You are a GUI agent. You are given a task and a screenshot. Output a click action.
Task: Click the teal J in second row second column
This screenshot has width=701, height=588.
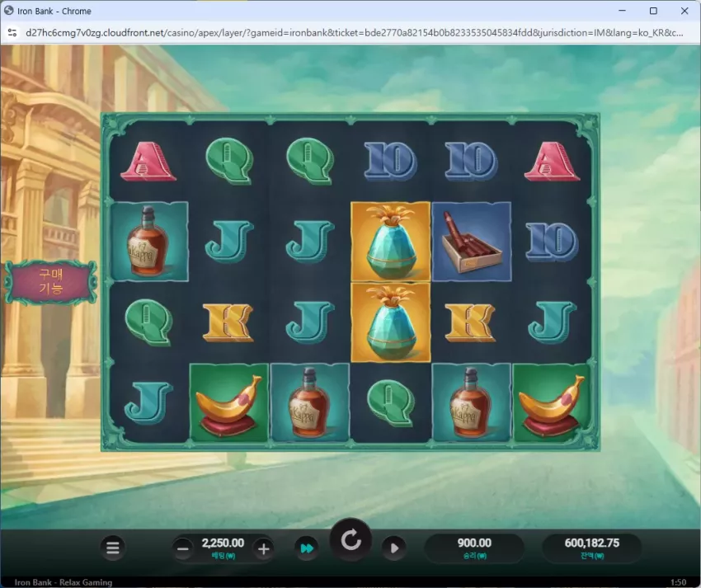(x=229, y=242)
